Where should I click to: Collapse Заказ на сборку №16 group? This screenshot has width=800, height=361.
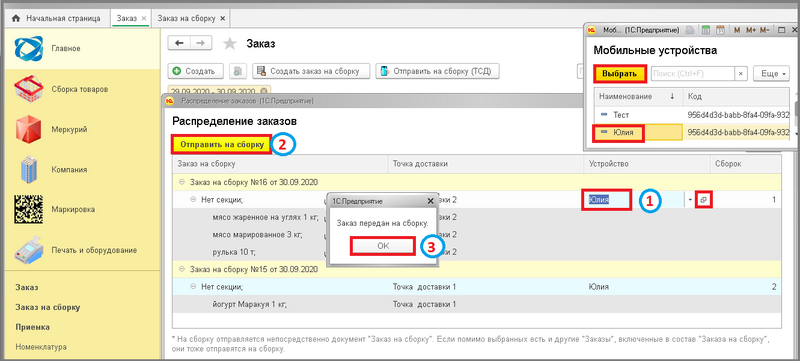[182, 182]
